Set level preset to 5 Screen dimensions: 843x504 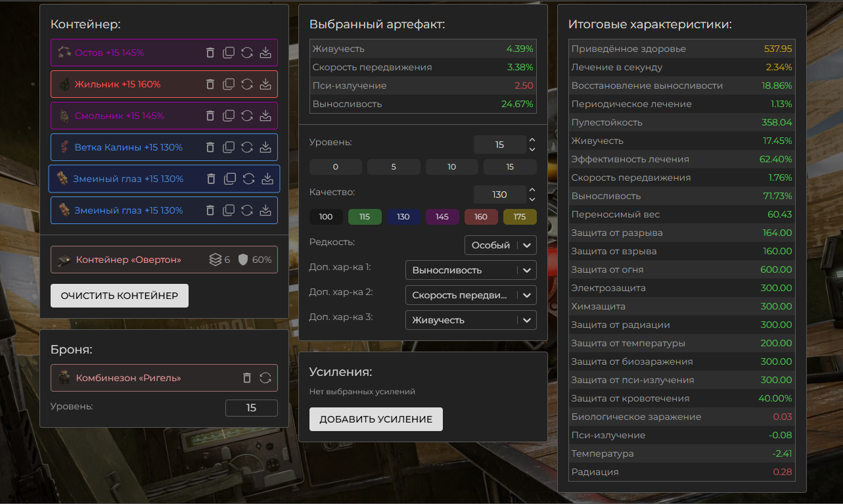(x=394, y=167)
